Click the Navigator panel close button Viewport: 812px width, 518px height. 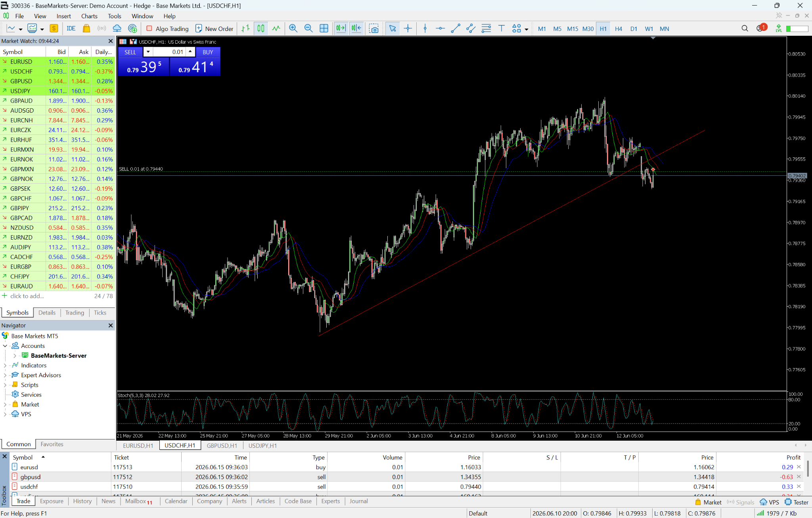(111, 325)
